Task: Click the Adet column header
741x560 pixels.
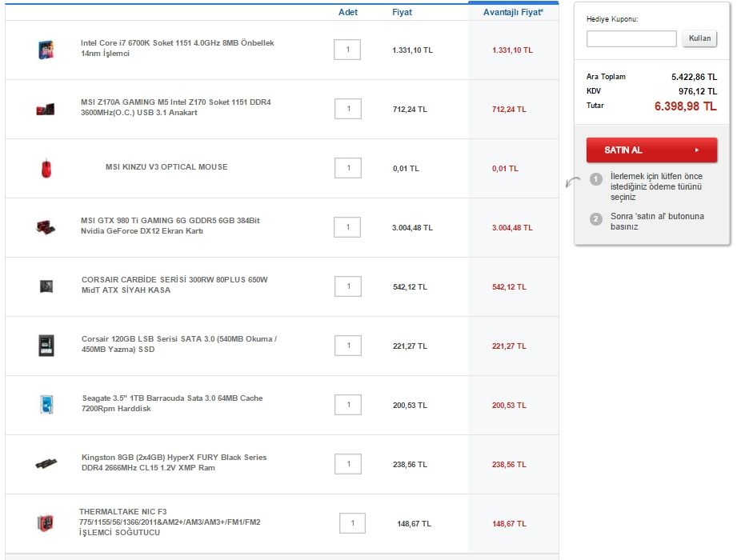Action: [x=348, y=12]
